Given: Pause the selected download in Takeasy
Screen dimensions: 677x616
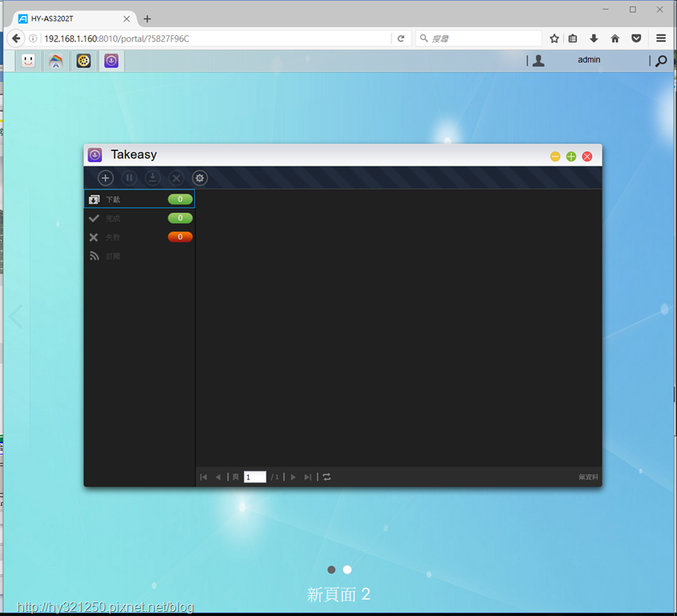Looking at the screenshot, I should [129, 178].
